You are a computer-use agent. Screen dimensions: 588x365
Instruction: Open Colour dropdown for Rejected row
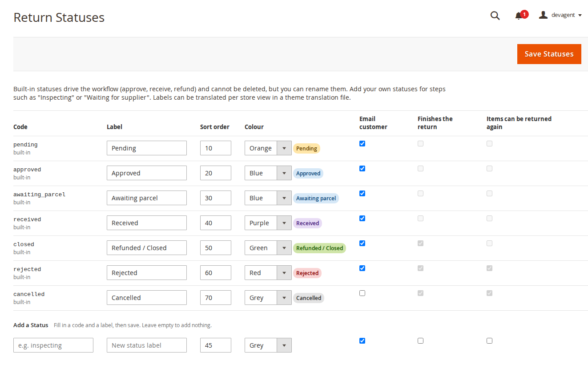(268, 273)
